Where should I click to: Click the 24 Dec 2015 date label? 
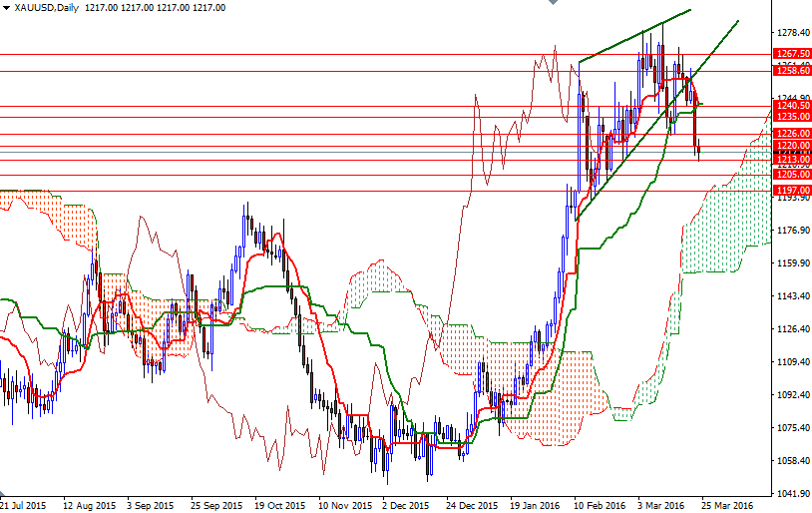pos(472,505)
